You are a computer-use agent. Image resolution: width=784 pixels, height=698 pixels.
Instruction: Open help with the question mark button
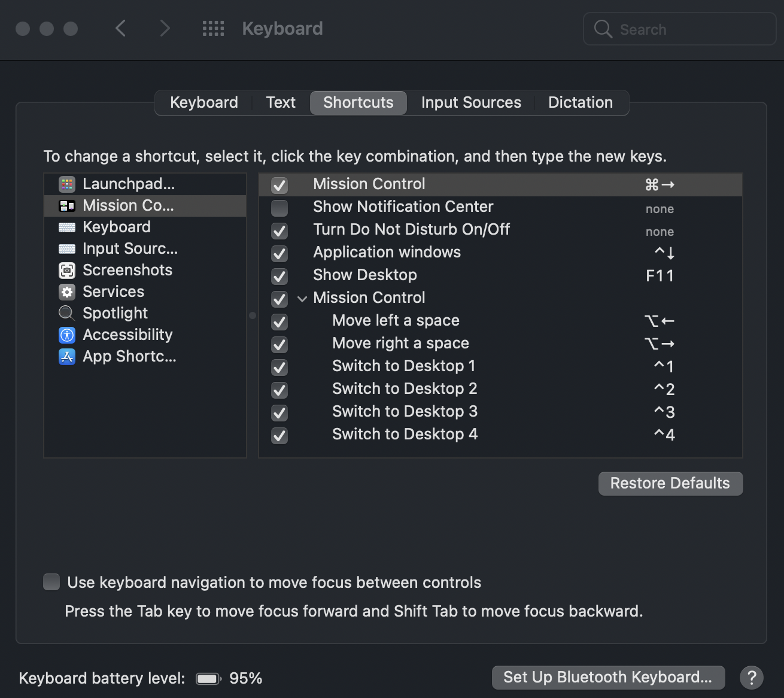[751, 678]
